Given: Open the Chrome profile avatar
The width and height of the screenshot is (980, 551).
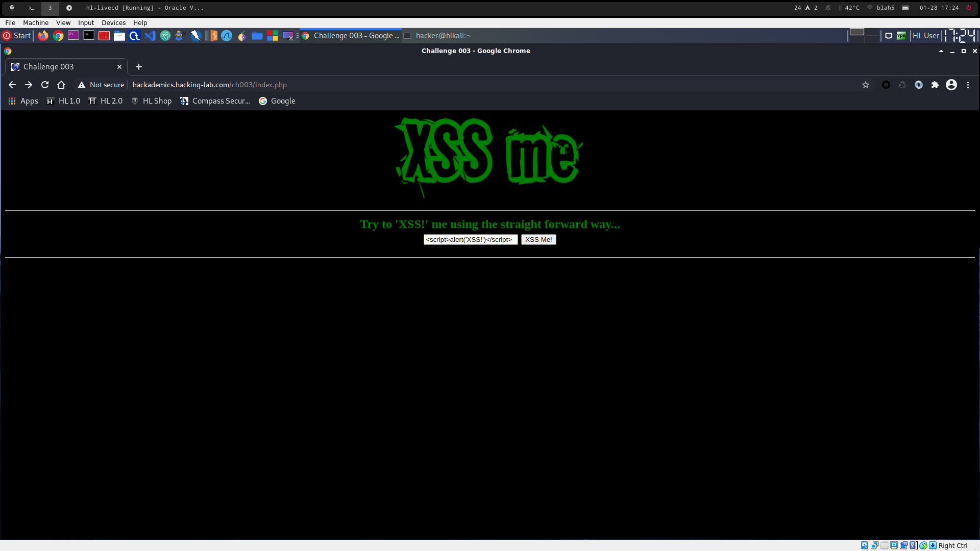Looking at the screenshot, I should 951,85.
